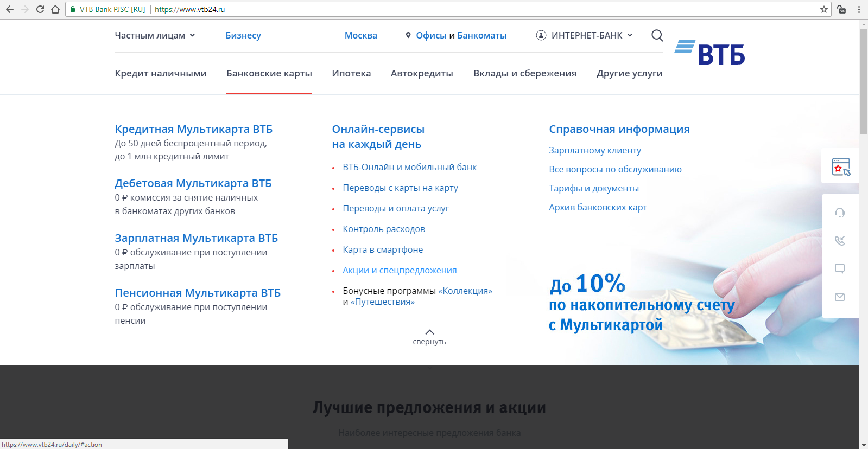Open the Вклады и сбережения menu
The width and height of the screenshot is (868, 449).
[524, 73]
